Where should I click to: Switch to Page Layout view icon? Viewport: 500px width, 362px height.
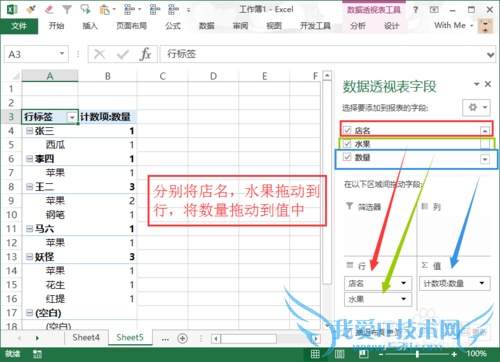tap(339, 354)
